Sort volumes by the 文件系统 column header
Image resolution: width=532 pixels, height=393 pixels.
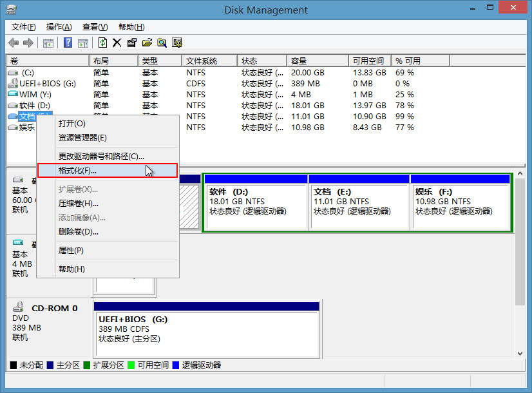tap(201, 61)
